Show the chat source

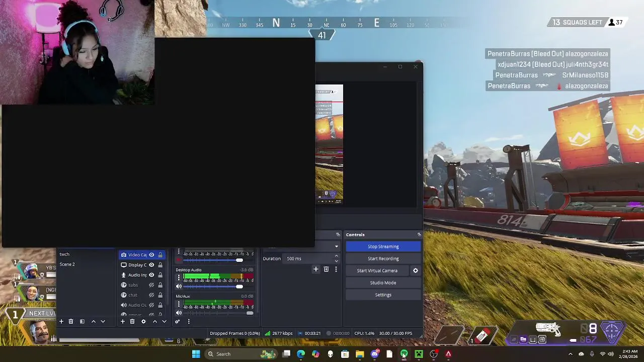pos(151,295)
